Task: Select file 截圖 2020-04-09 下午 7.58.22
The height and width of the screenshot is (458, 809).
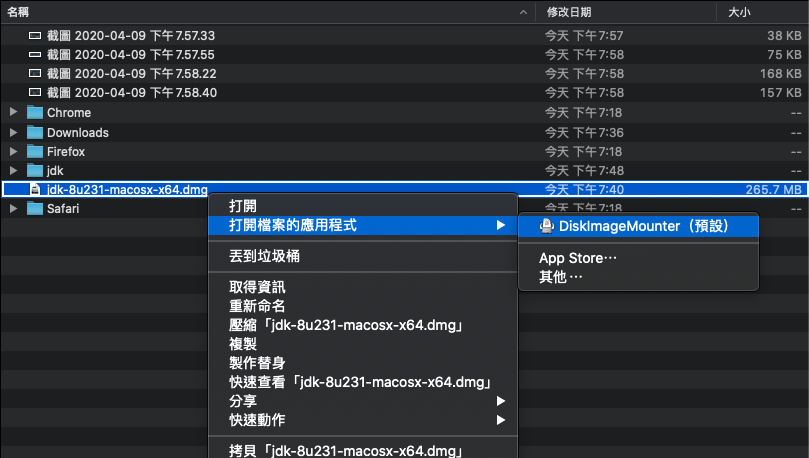Action: point(132,74)
